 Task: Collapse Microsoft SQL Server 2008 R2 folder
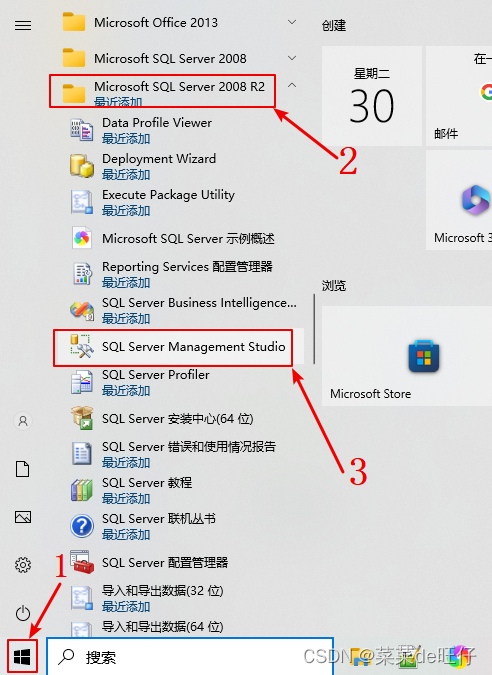click(292, 86)
